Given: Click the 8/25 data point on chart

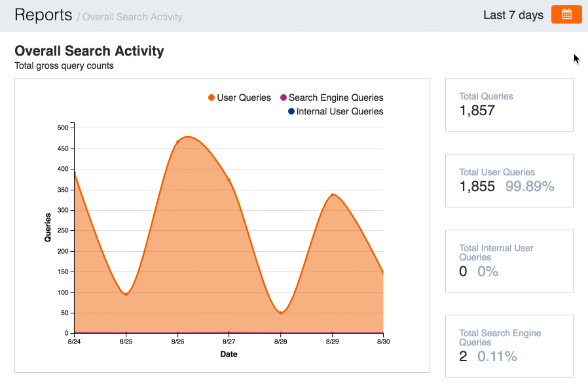Looking at the screenshot, I should coord(126,294).
